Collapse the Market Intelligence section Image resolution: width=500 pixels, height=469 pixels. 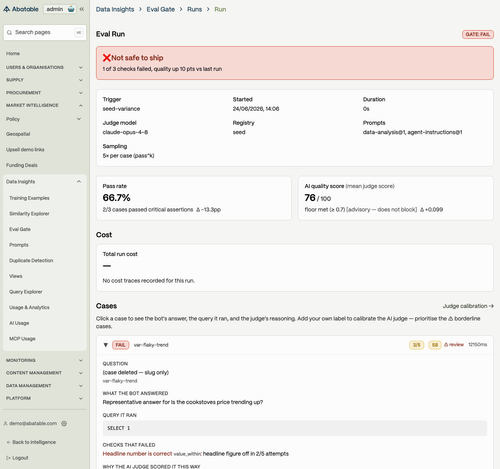coord(81,105)
